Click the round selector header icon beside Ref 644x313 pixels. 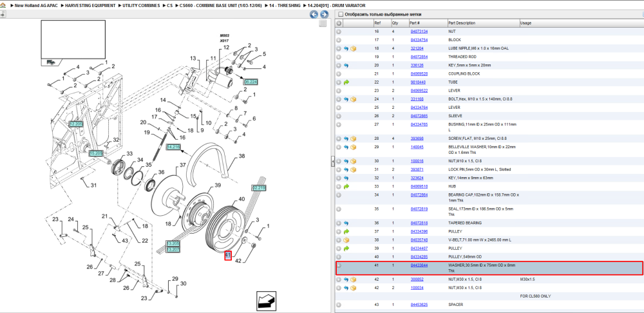(339, 23)
